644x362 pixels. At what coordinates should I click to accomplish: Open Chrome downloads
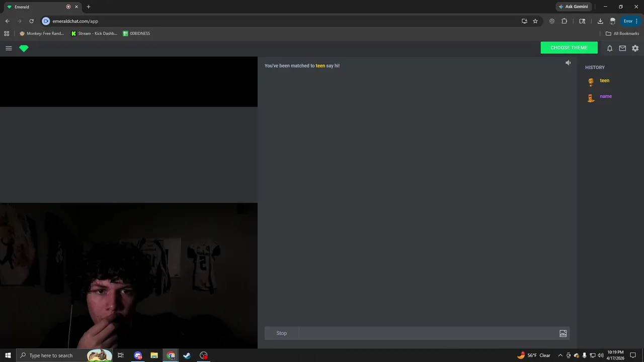click(x=600, y=21)
